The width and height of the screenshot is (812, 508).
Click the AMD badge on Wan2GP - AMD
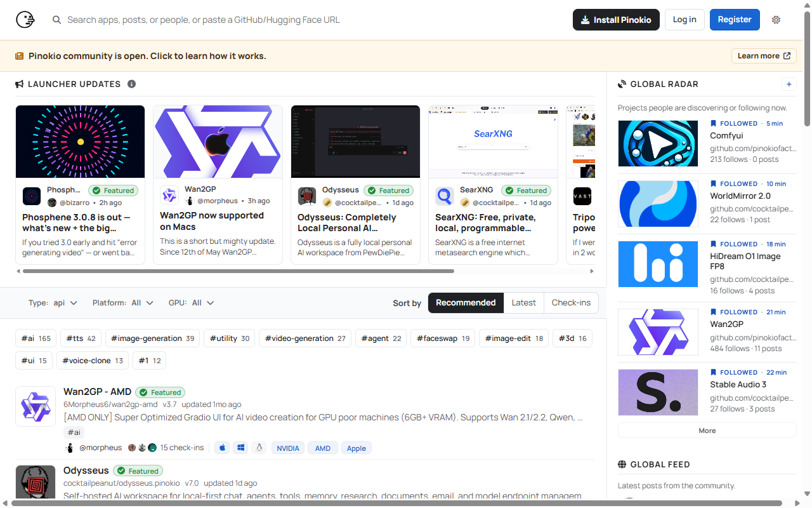click(323, 448)
